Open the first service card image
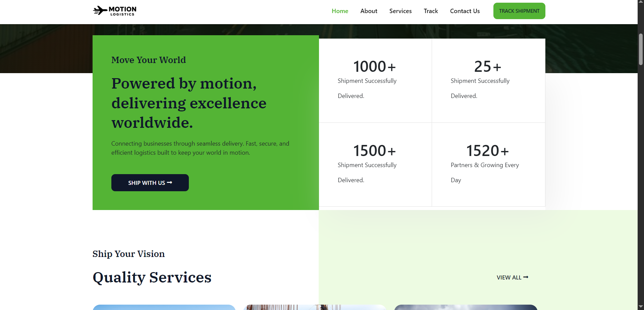The height and width of the screenshot is (310, 644). point(164,307)
